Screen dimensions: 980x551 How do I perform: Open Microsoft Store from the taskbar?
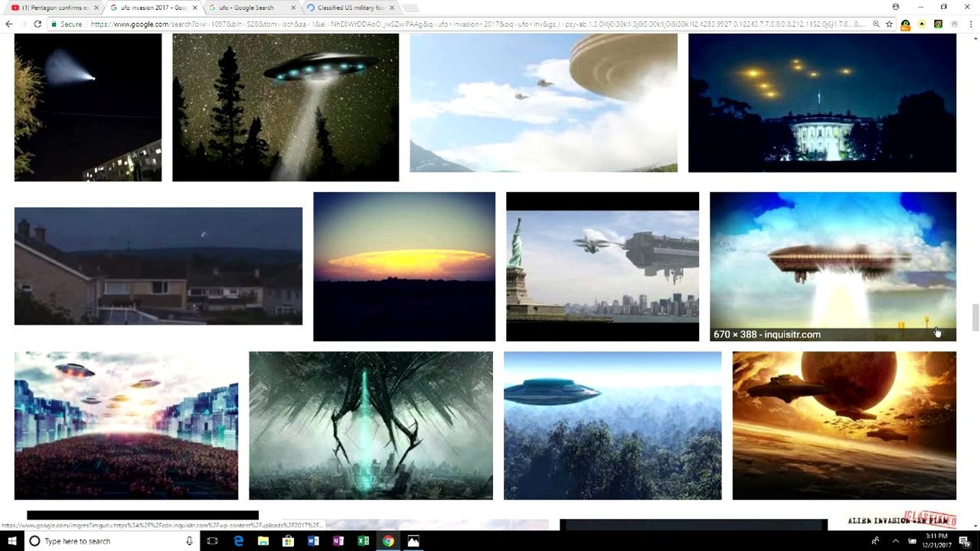point(288,541)
